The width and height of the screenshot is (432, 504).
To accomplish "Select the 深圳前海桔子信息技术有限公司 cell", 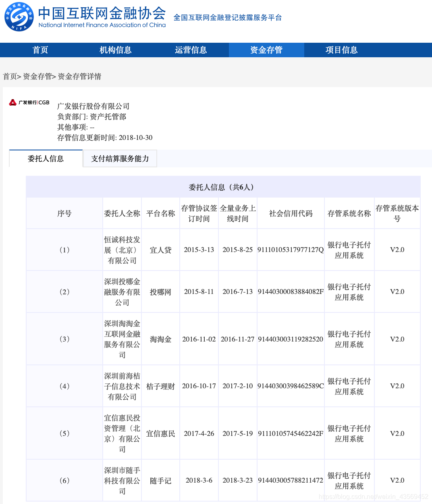I will coord(122,386).
